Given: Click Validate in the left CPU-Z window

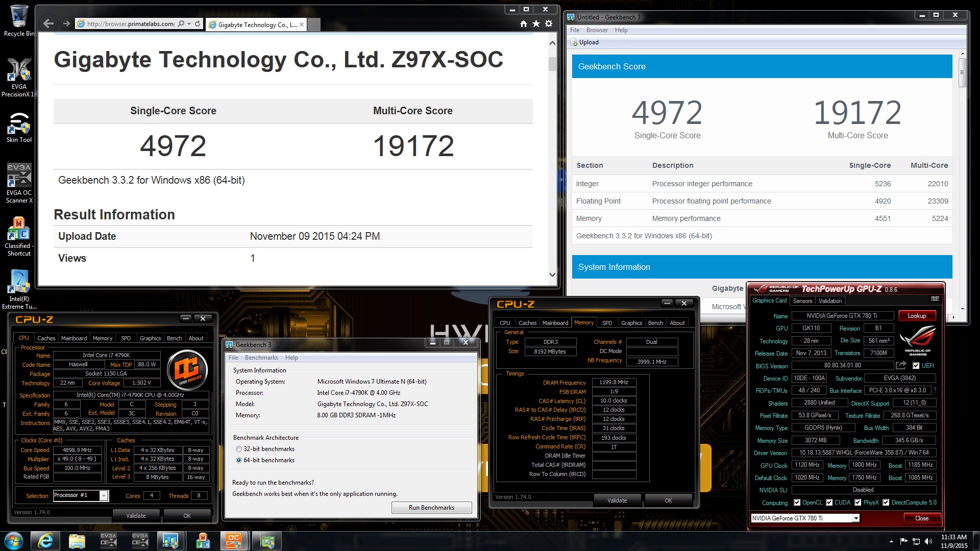Looking at the screenshot, I should tap(136, 516).
